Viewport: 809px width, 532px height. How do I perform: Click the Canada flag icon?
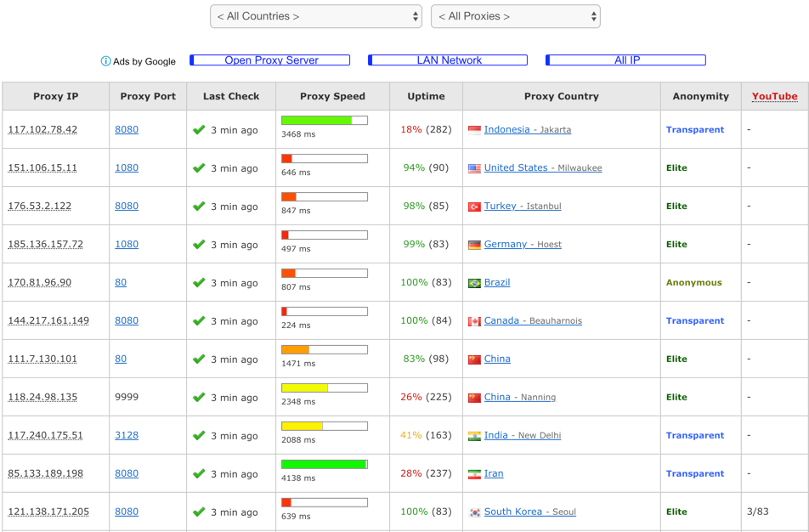[474, 321]
